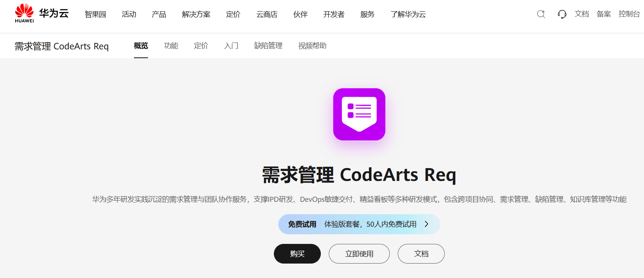Open the 云商店 menu
This screenshot has height=278, width=644.
tap(267, 14)
